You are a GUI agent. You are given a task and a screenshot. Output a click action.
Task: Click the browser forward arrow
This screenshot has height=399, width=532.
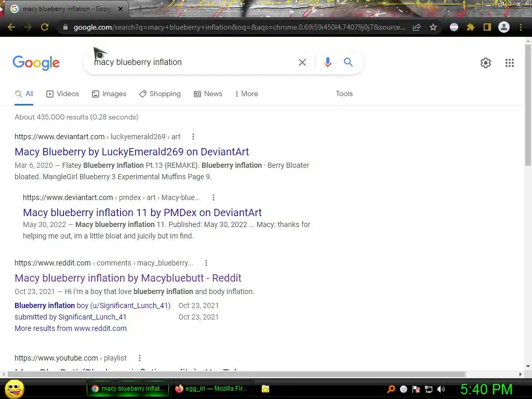[x=28, y=27]
